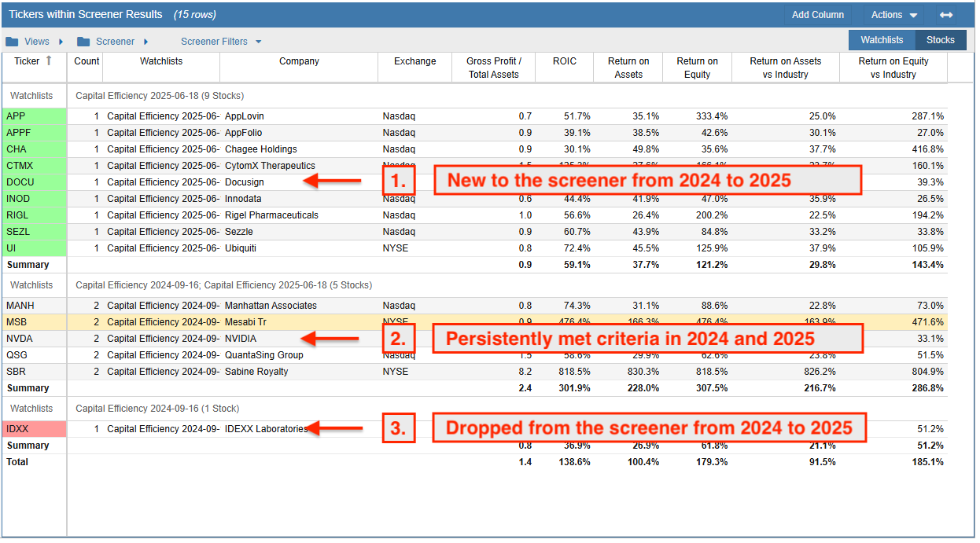This screenshot has height=543, width=980.
Task: Select the APP ticker cell
Action: click(35, 116)
